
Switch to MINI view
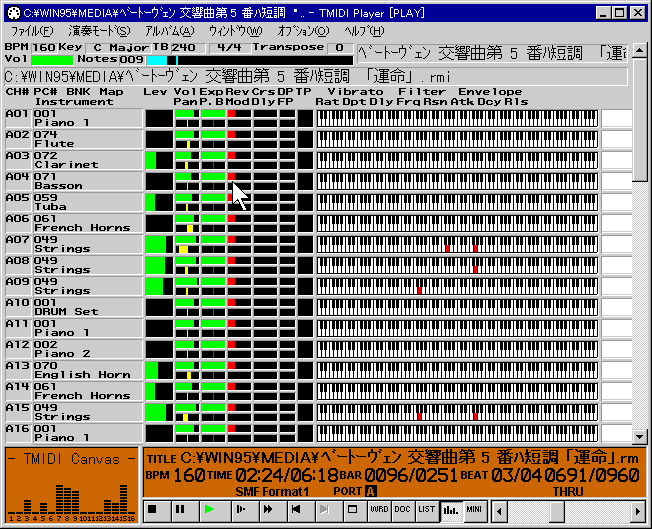click(475, 510)
